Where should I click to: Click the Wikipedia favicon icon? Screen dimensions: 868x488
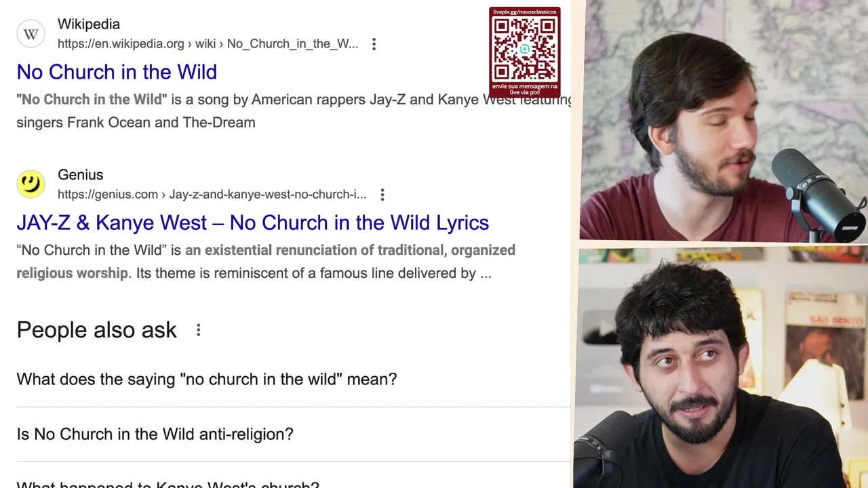pos(31,34)
